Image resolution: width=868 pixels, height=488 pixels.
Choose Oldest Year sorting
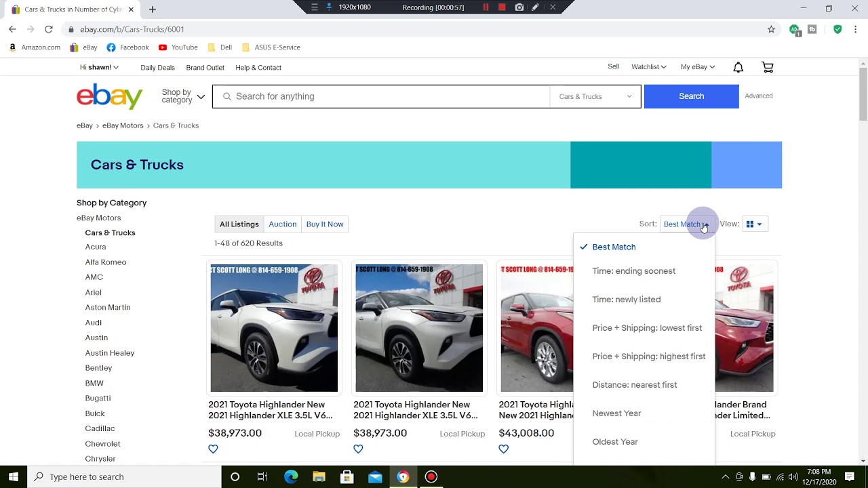614,442
